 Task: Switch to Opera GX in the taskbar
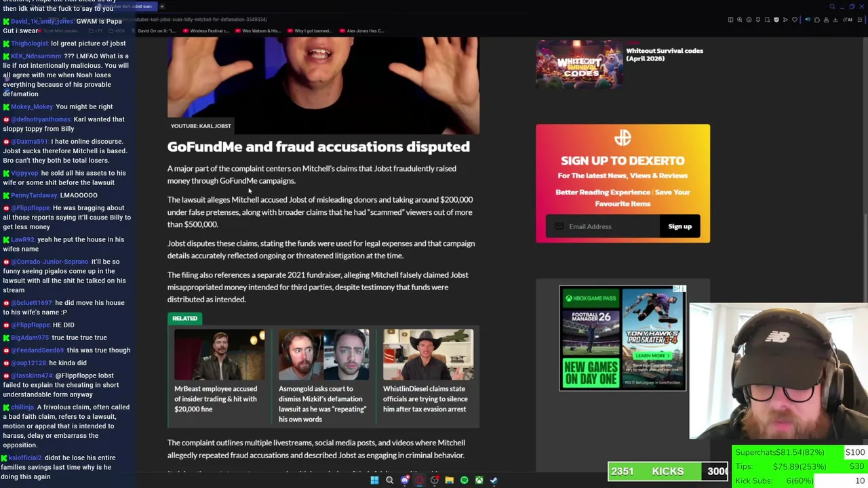pyautogui.click(x=420, y=480)
